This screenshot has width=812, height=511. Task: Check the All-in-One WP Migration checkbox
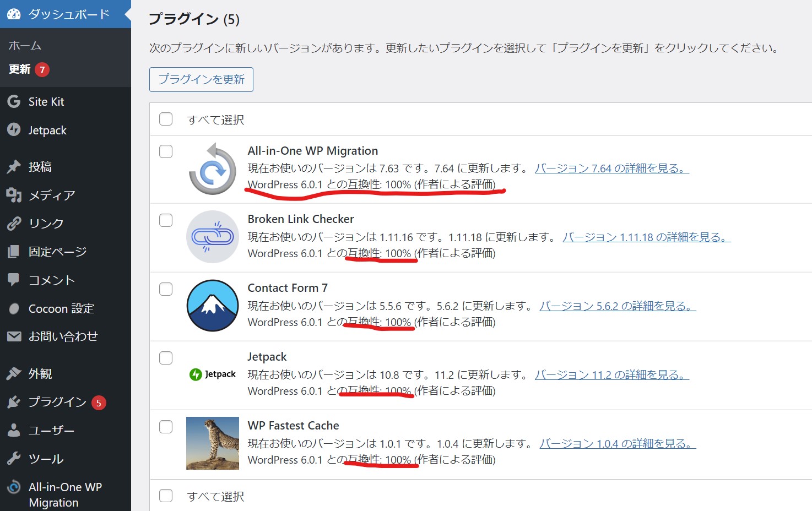tap(166, 151)
